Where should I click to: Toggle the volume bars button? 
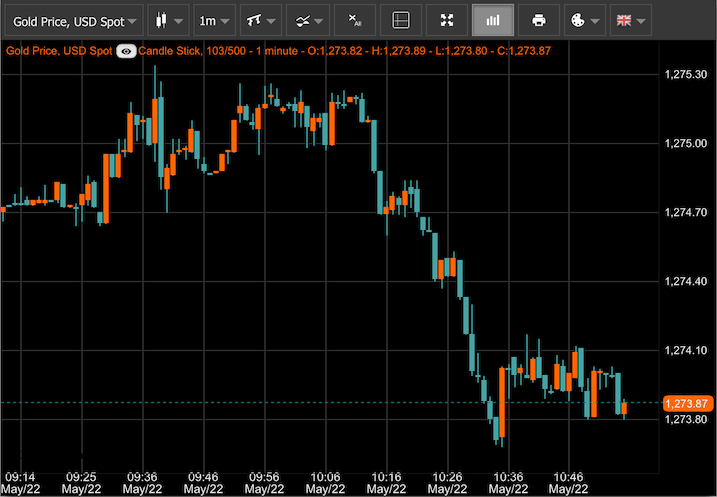pos(492,20)
